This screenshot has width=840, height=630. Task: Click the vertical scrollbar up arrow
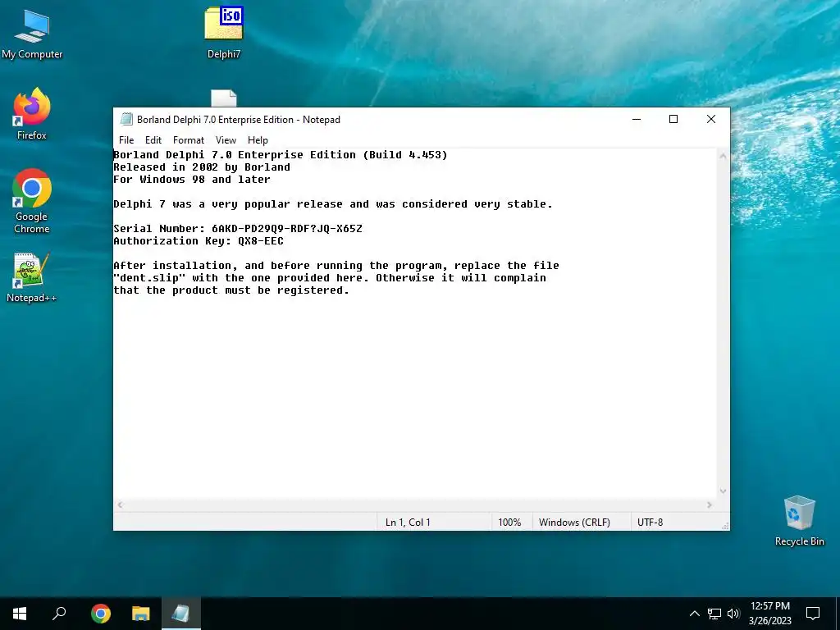pyautogui.click(x=723, y=156)
